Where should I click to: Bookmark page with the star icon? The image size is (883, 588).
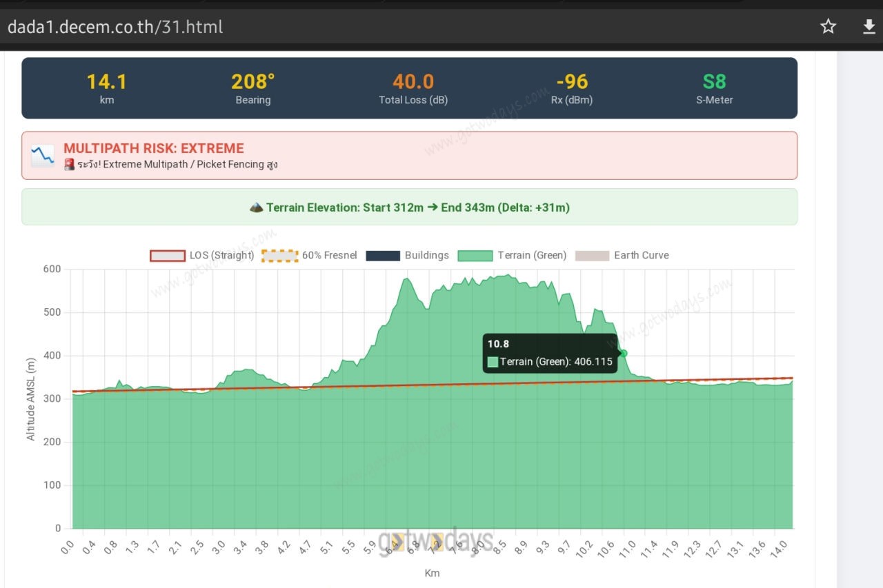(x=828, y=27)
